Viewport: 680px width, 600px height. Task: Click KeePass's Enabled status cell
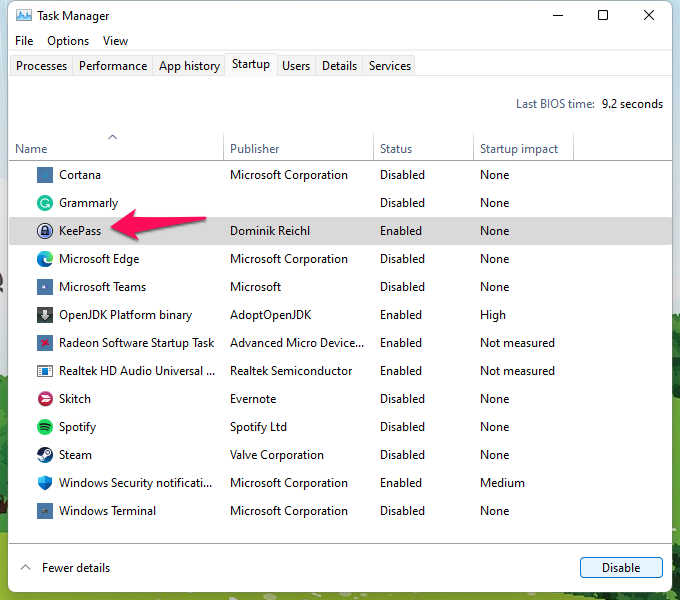pos(401,231)
